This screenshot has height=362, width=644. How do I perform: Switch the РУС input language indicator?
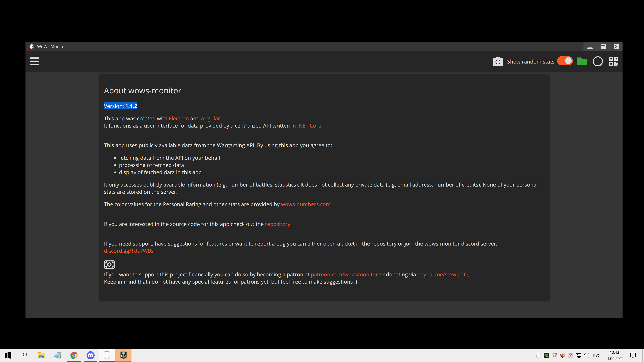[597, 355]
